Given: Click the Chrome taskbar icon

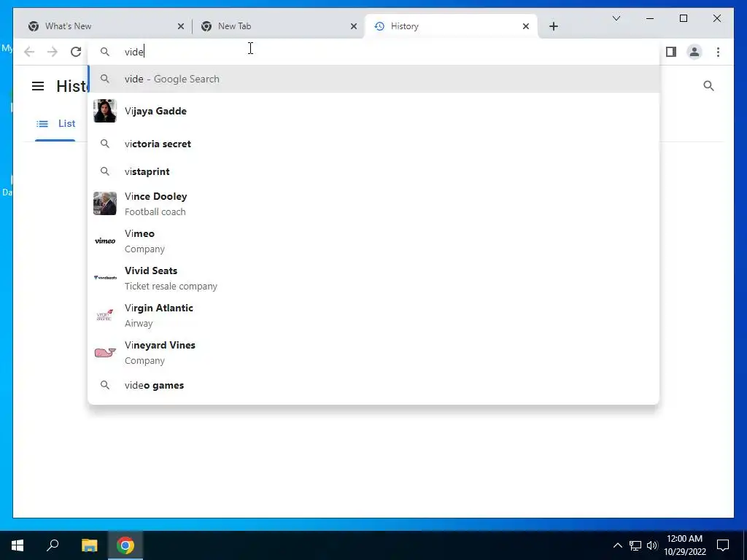Looking at the screenshot, I should pos(125,545).
